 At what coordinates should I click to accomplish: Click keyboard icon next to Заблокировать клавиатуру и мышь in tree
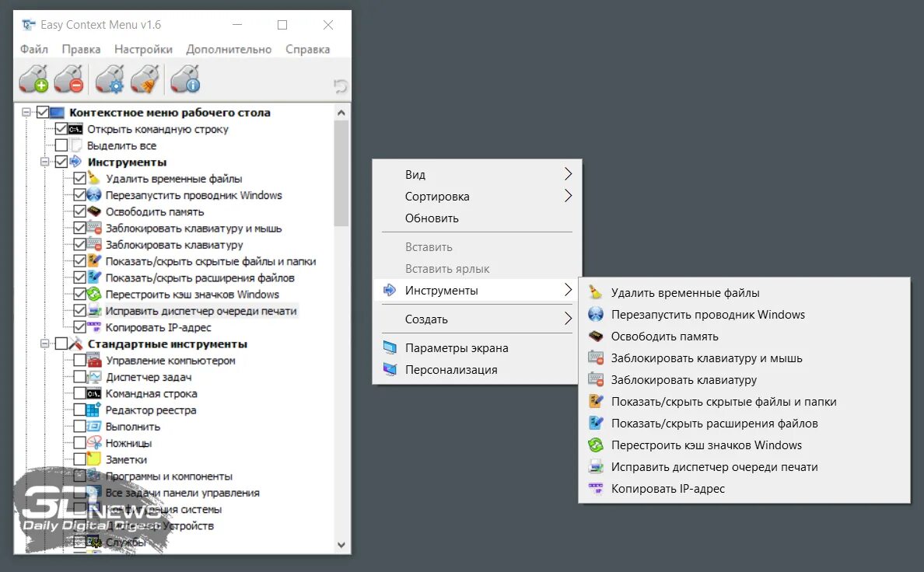click(x=94, y=228)
